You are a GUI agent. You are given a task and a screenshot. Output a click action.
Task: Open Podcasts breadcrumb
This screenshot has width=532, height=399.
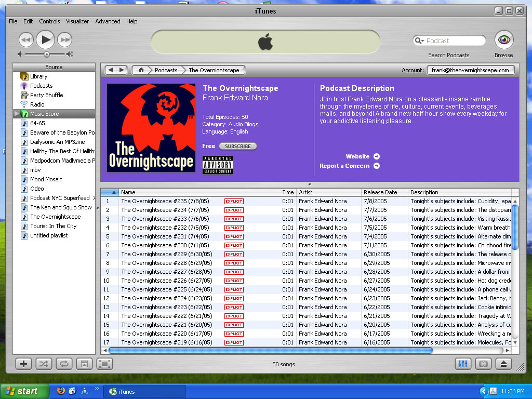pyautogui.click(x=166, y=70)
